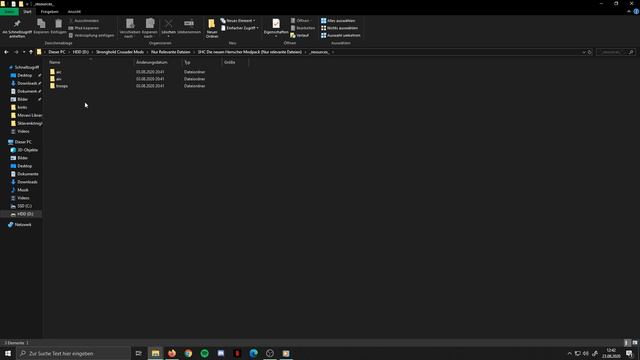
Task: Open the notification center icon
Action: (629, 353)
